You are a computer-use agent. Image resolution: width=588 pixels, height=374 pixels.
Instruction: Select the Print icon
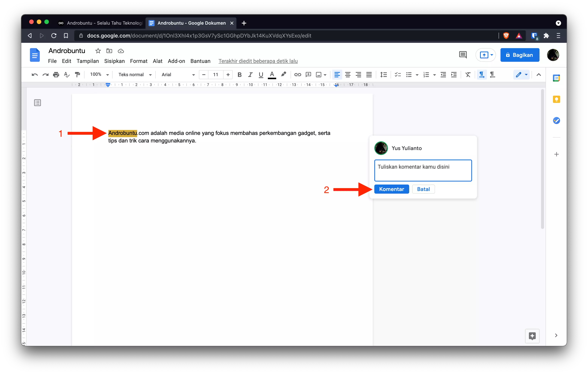pos(56,75)
